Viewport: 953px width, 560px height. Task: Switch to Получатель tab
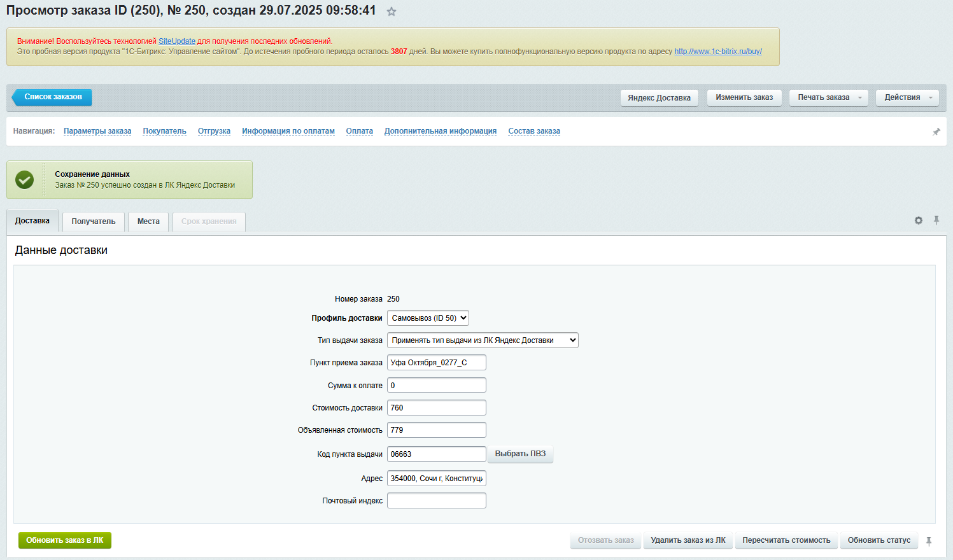pyautogui.click(x=94, y=221)
